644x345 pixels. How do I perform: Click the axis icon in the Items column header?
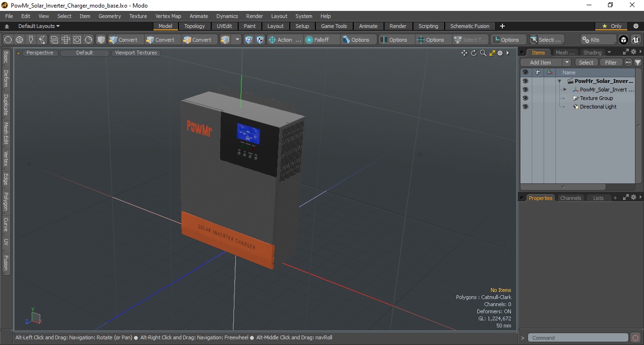[549, 73]
